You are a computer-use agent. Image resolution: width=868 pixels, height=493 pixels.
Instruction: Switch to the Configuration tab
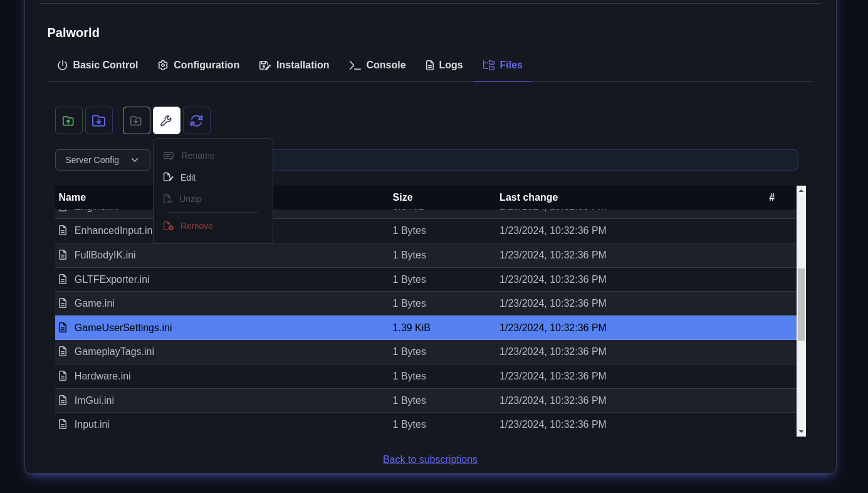pos(198,65)
